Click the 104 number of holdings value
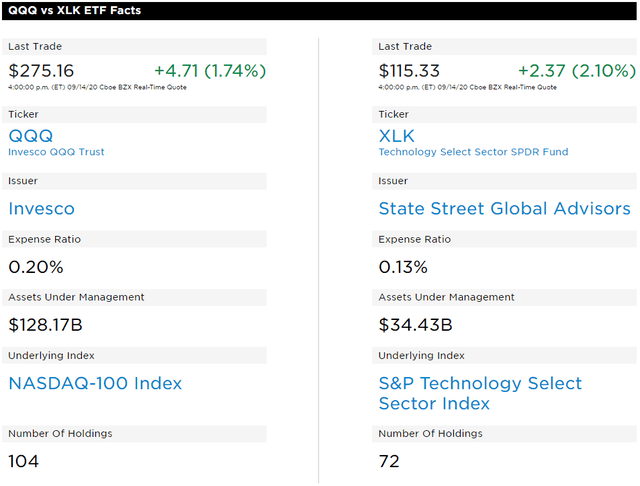 click(24, 461)
